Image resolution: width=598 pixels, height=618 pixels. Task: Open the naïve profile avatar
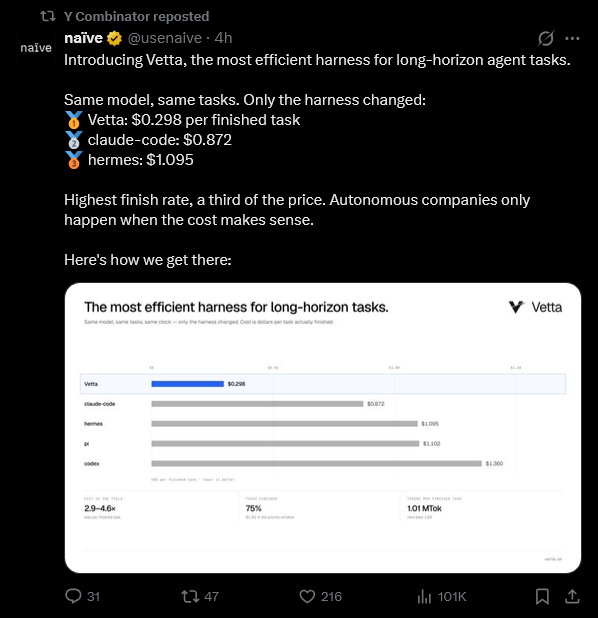click(36, 48)
